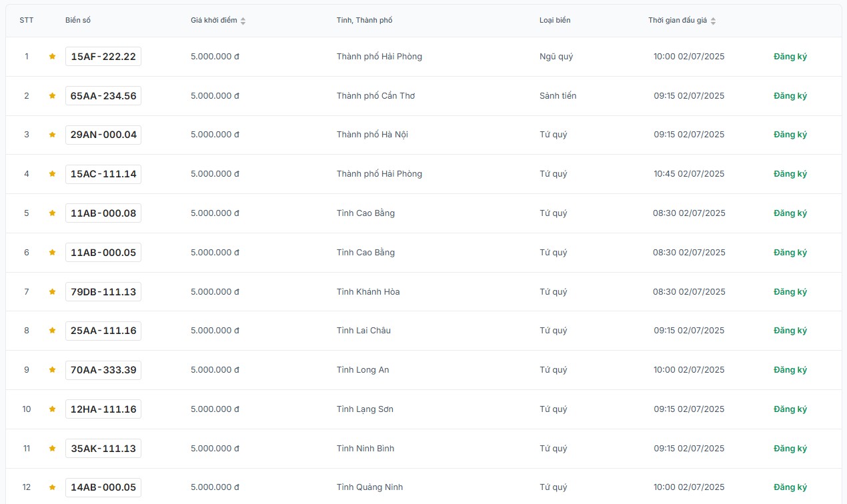Register for plate 70AA-333.39
This screenshot has width=847, height=504.
(790, 370)
